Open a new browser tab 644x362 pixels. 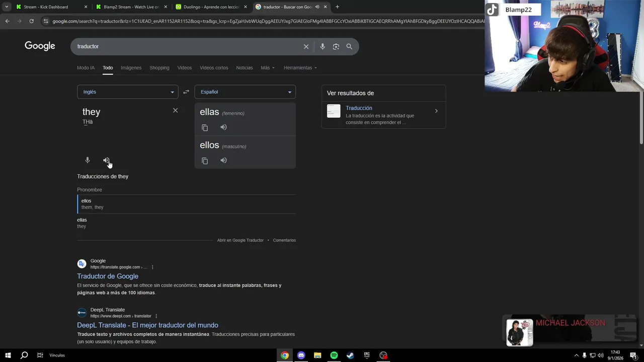(x=337, y=7)
